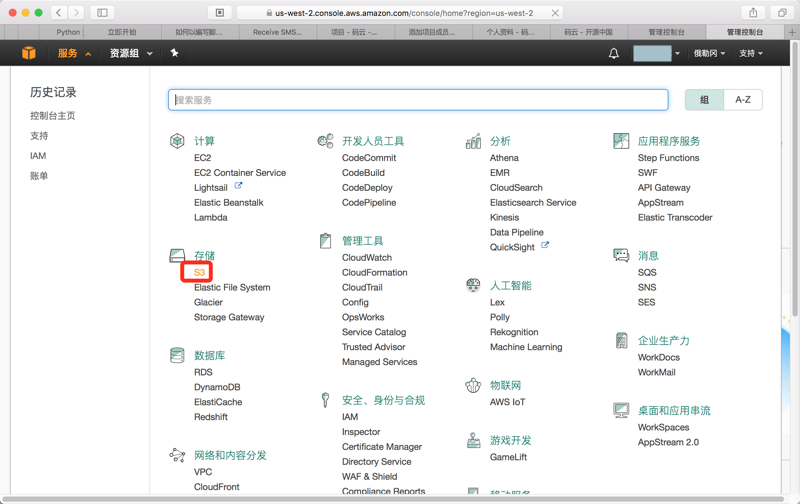Open 账单 billing from history list
This screenshot has height=504, width=800.
pyautogui.click(x=39, y=176)
